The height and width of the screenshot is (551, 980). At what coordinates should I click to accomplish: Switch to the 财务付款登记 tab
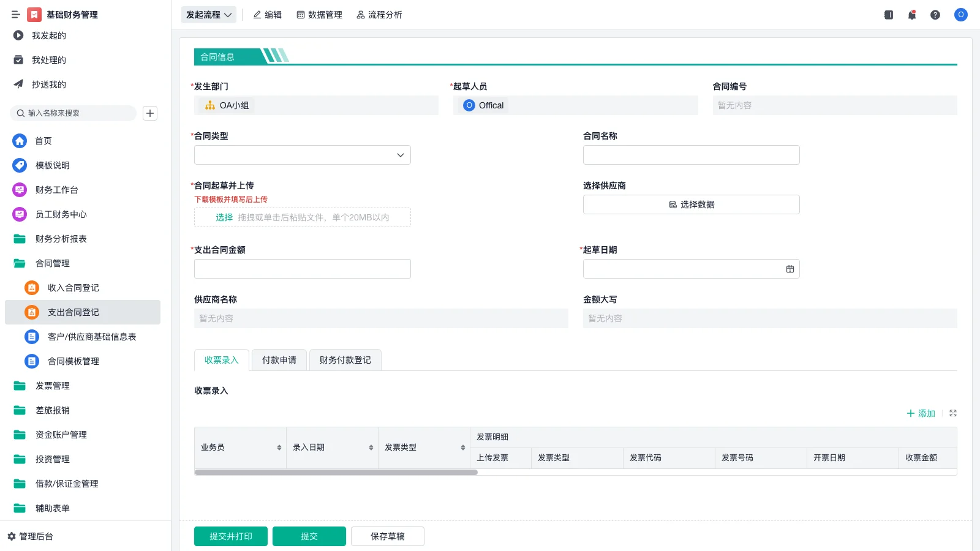[345, 360]
